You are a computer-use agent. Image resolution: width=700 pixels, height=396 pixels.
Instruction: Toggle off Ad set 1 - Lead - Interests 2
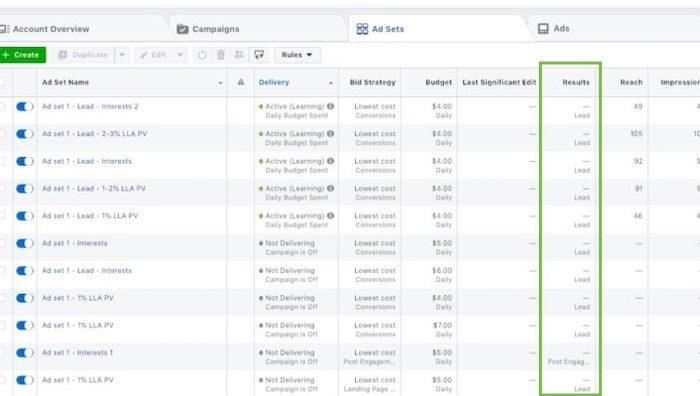tap(25, 107)
